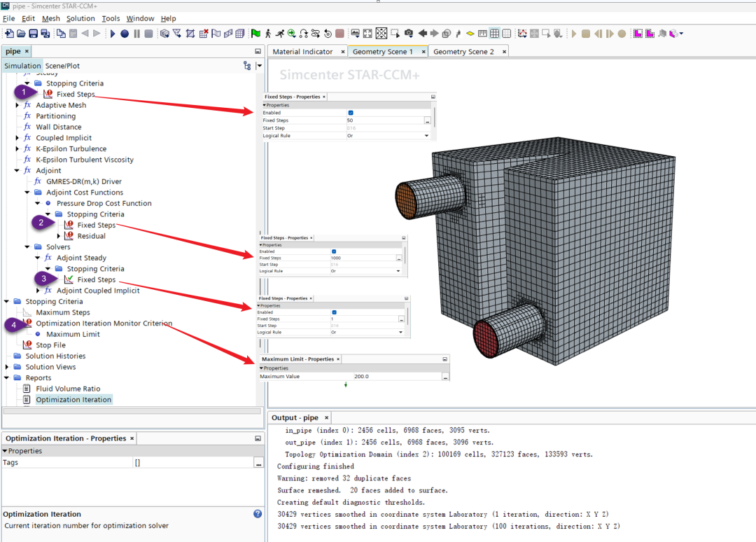
Task: Click scrollbar in top Fixed Steps properties panel
Action: click(x=435, y=118)
